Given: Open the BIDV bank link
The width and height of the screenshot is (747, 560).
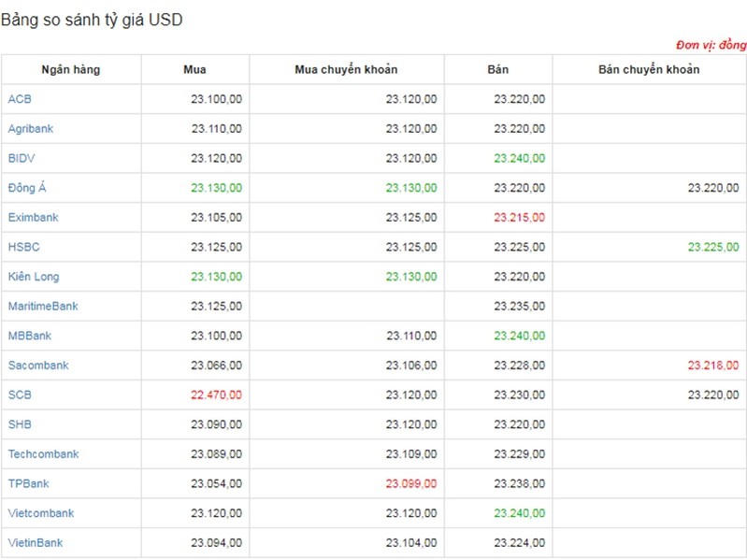Looking at the screenshot, I should 22,158.
